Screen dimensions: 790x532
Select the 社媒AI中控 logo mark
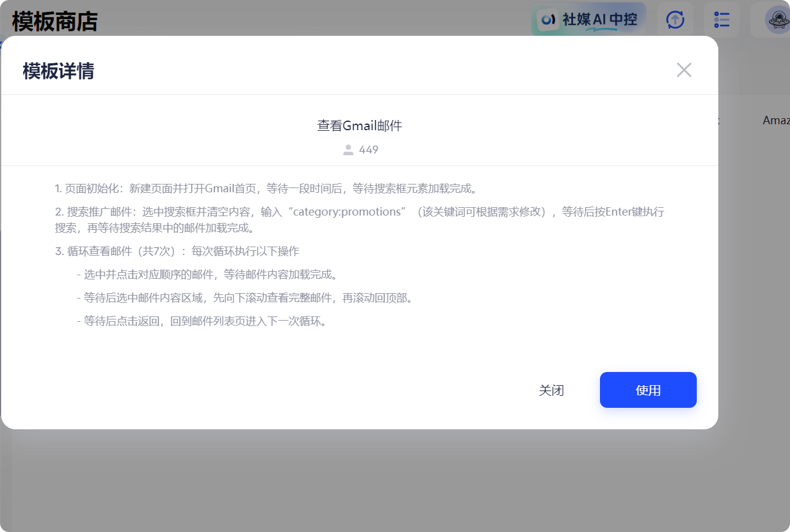[547, 19]
